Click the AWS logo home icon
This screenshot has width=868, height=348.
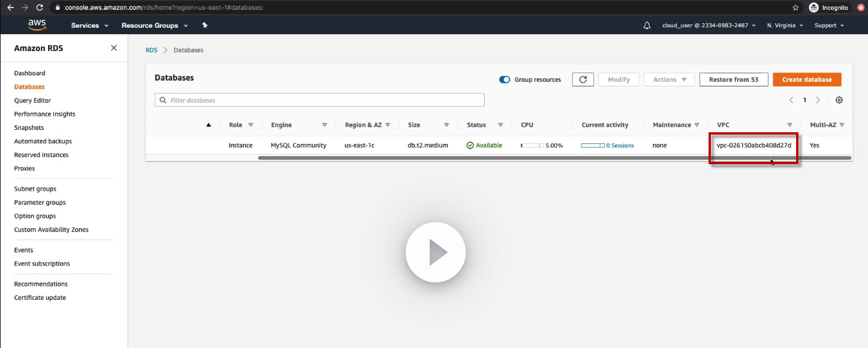(37, 25)
